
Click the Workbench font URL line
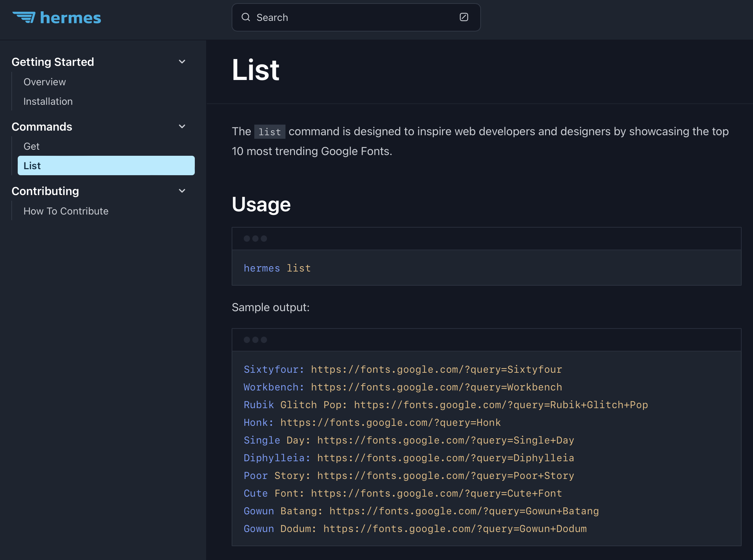pyautogui.click(x=403, y=387)
